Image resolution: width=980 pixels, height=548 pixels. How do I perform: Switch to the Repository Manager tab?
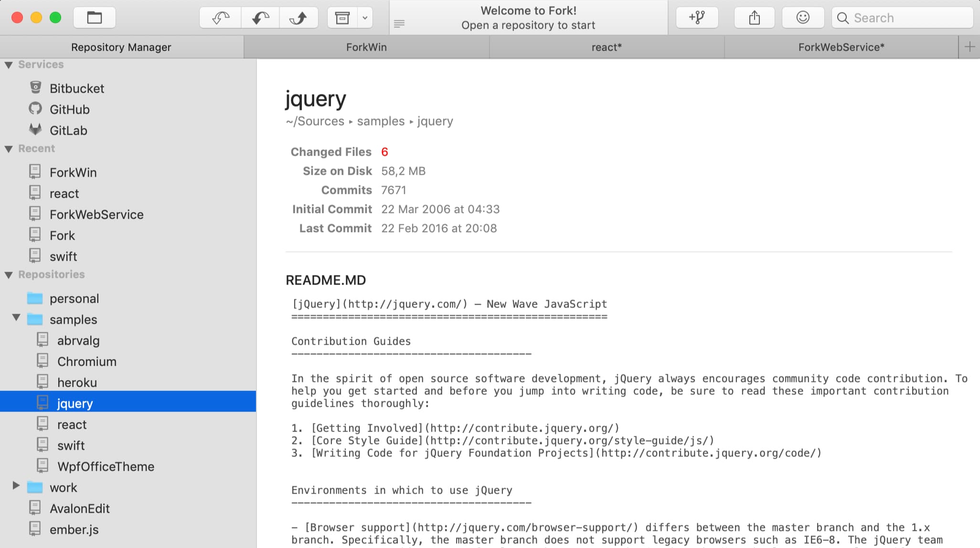(x=121, y=47)
